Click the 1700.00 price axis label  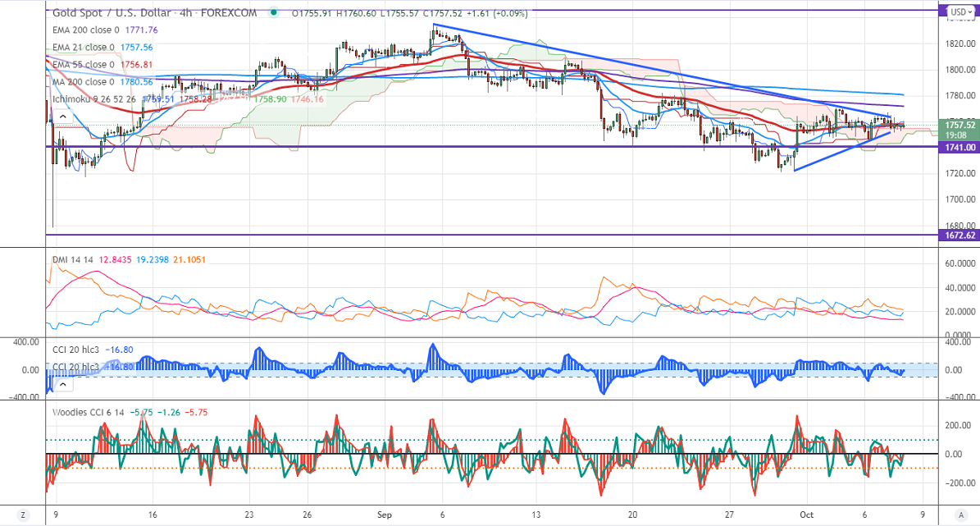(x=960, y=199)
